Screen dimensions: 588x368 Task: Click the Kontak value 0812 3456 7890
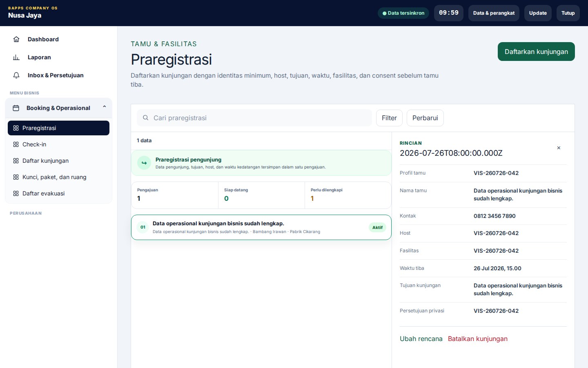click(x=494, y=216)
